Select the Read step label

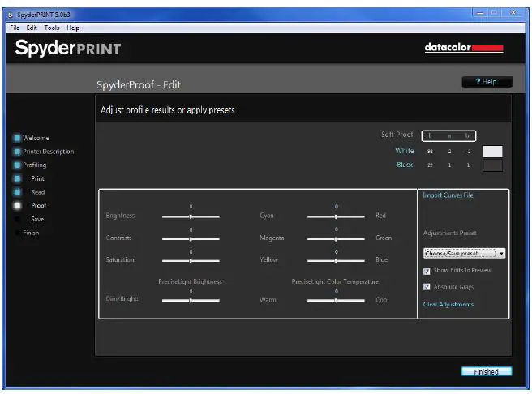(37, 192)
